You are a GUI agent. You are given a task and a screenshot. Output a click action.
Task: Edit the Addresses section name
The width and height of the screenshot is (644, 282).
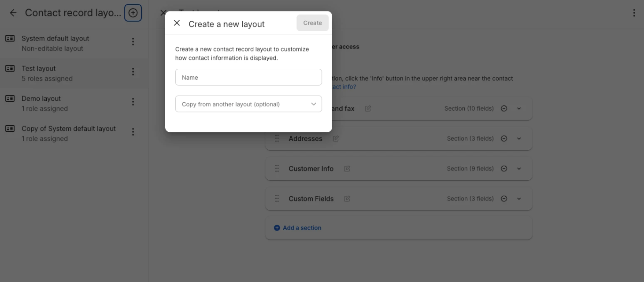[336, 138]
